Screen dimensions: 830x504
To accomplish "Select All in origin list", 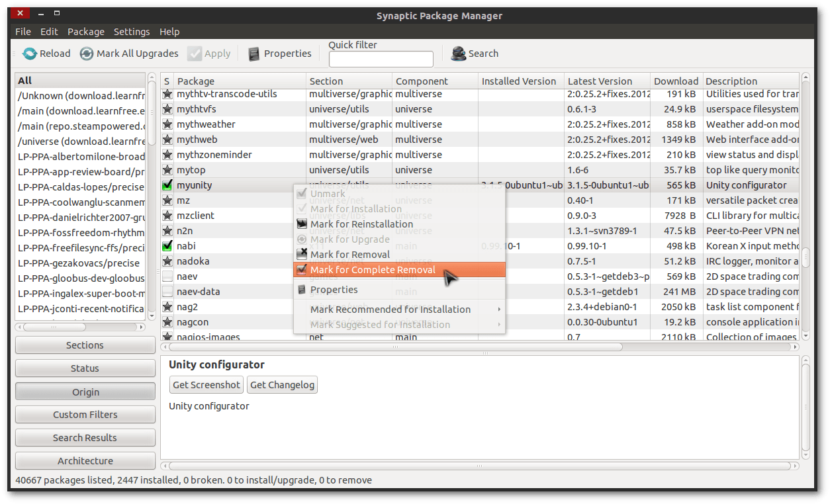I will point(80,81).
